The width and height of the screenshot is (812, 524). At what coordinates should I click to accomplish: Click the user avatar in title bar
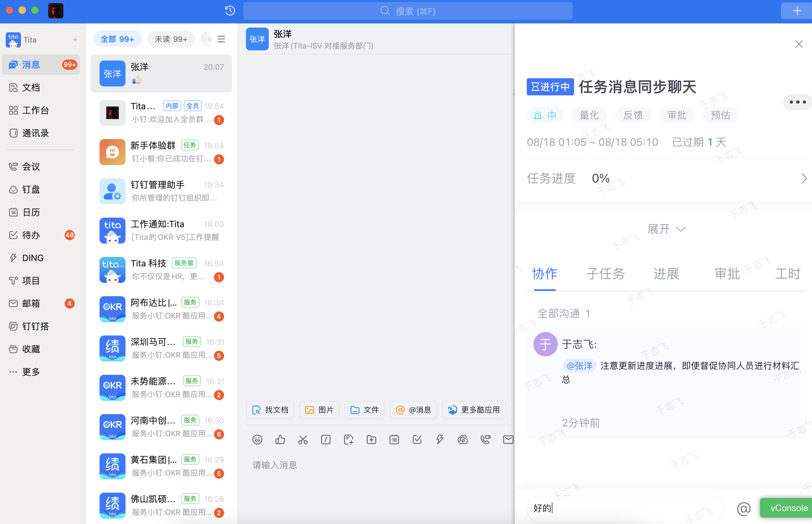point(56,10)
